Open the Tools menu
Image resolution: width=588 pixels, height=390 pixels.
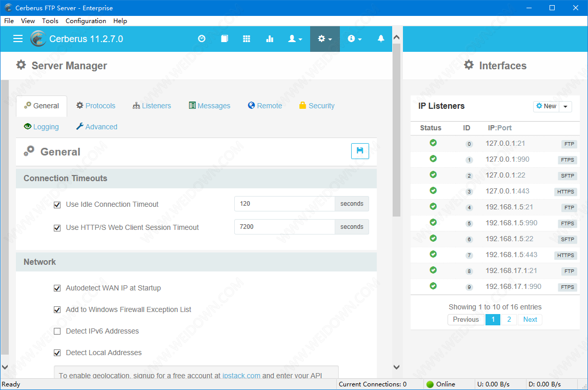[50, 21]
